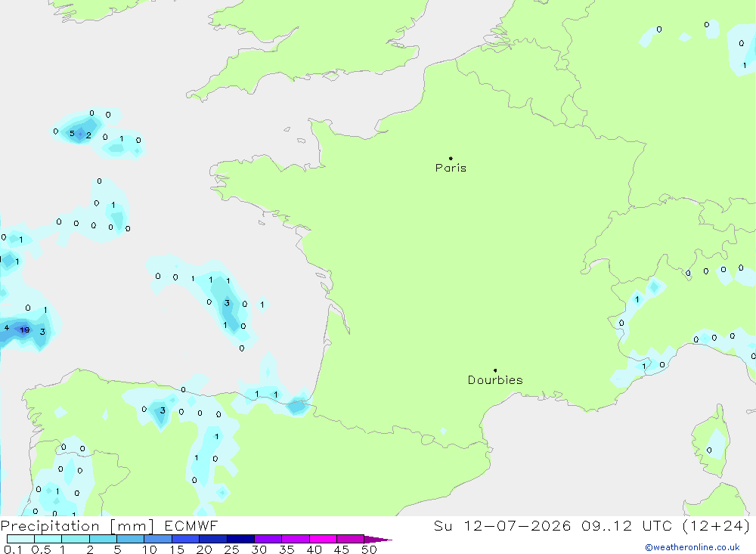This screenshot has width=756, height=554.
Task: Select the dark blue 20 mm legend swatch
Action: point(212,539)
